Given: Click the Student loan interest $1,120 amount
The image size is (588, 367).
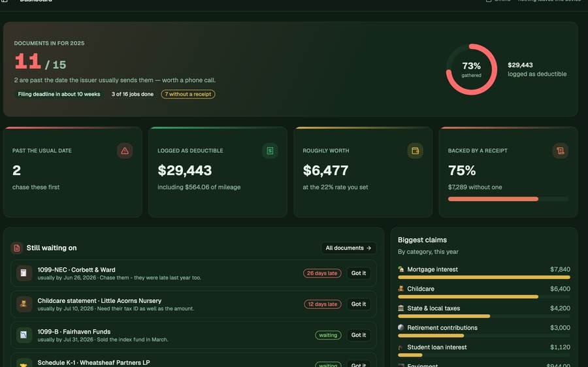Looking at the screenshot, I should [x=560, y=347].
